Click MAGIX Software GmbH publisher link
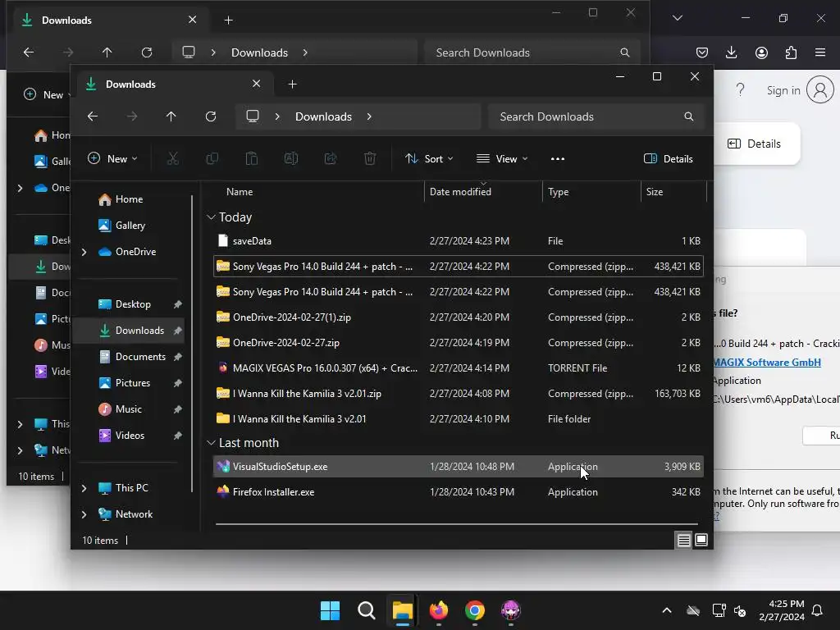This screenshot has height=630, width=840. pyautogui.click(x=767, y=362)
